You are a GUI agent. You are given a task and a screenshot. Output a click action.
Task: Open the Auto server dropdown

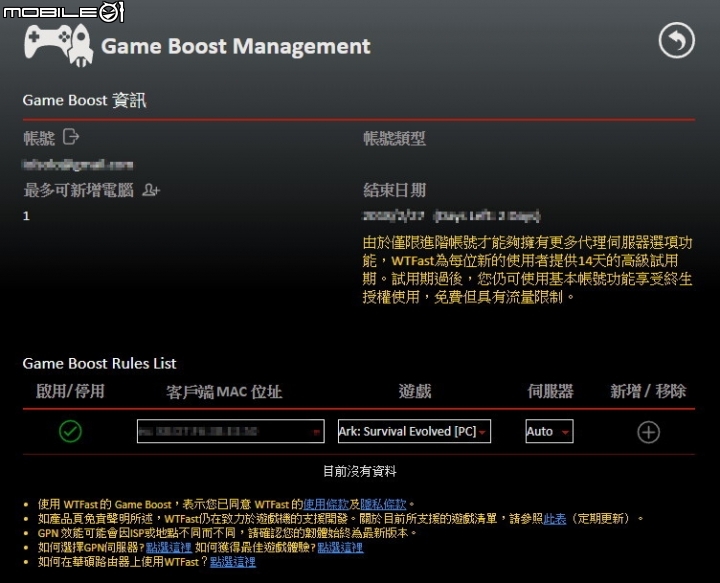[549, 431]
